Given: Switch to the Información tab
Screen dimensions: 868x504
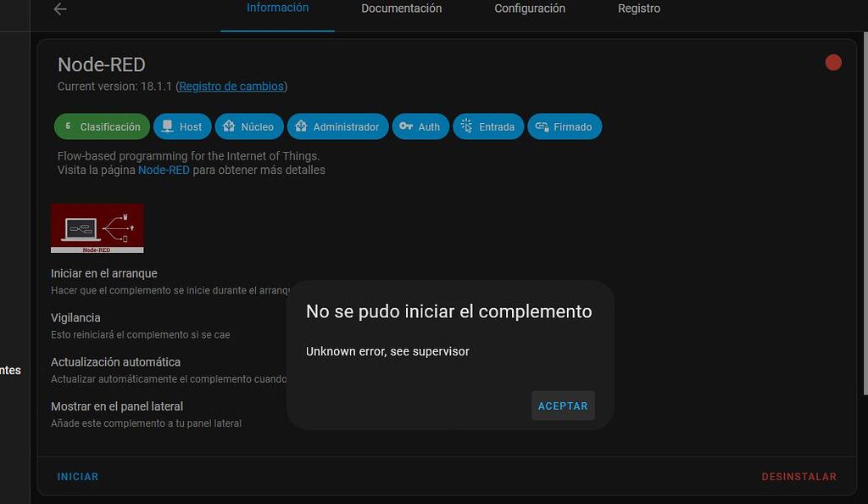Looking at the screenshot, I should coord(277,8).
